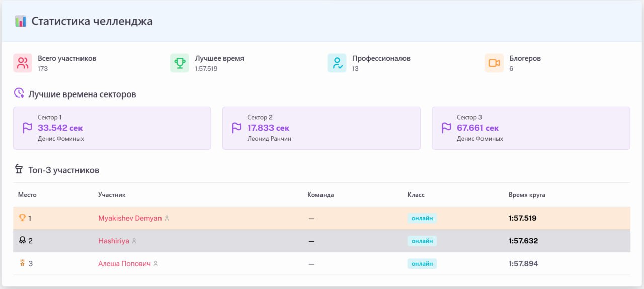Viewport: 644px width, 289px height.
Task: Click the Топ-3 участников heading
Action: [x=63, y=170]
